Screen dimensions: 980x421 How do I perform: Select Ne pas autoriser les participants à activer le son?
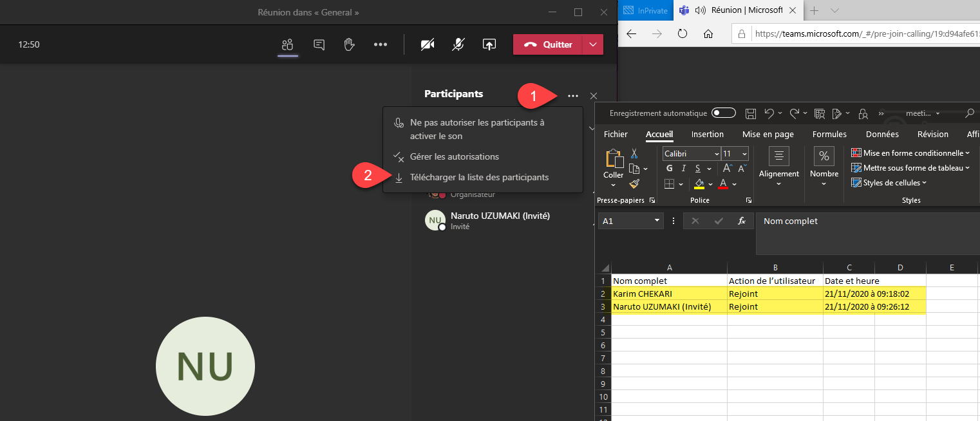tap(482, 129)
